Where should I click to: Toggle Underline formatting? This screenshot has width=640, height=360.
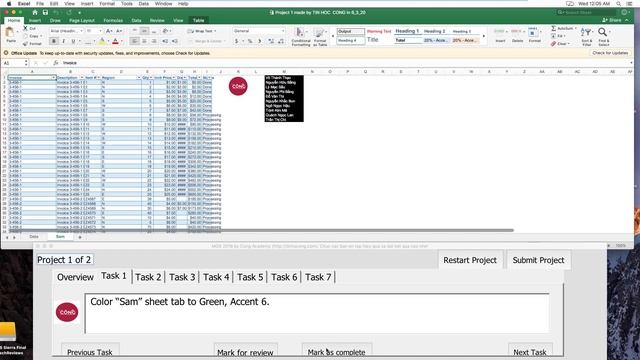click(x=73, y=41)
